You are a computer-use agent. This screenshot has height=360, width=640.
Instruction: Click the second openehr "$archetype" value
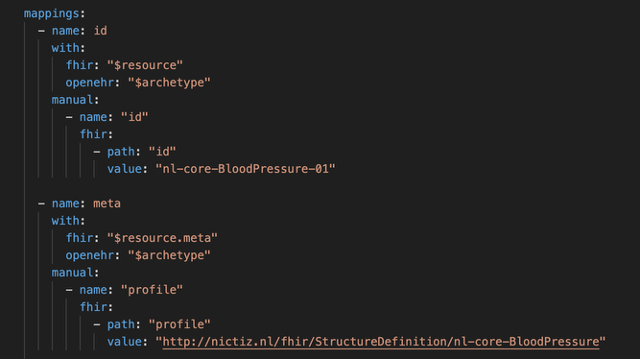(169, 255)
